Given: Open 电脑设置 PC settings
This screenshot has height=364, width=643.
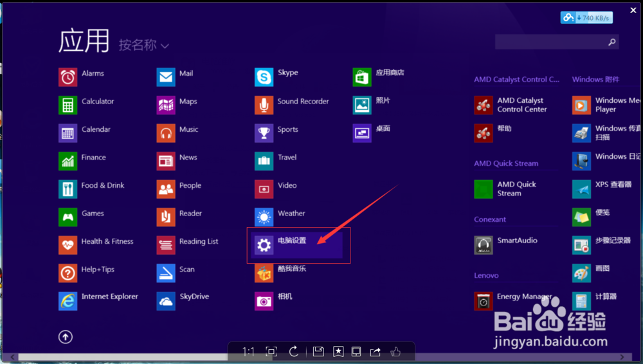Looking at the screenshot, I should [297, 245].
